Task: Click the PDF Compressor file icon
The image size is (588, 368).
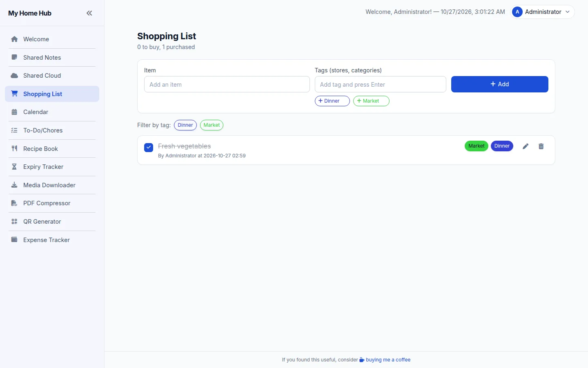Action: point(14,203)
